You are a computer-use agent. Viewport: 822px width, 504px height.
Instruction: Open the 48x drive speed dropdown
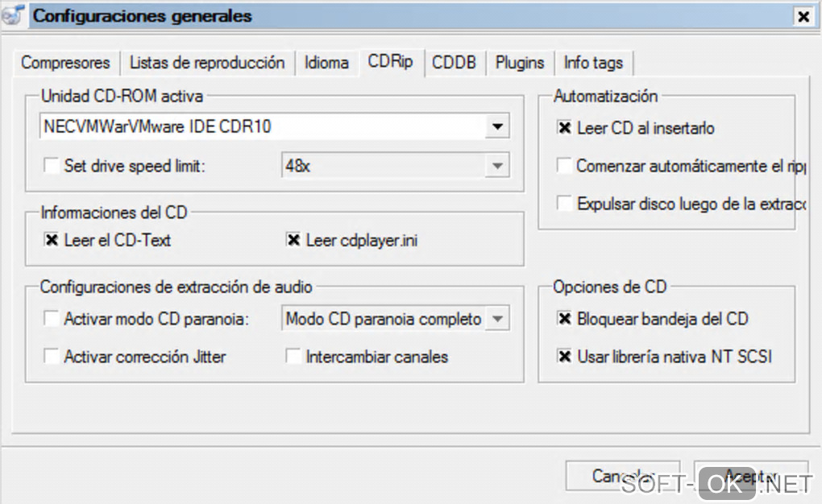(497, 167)
